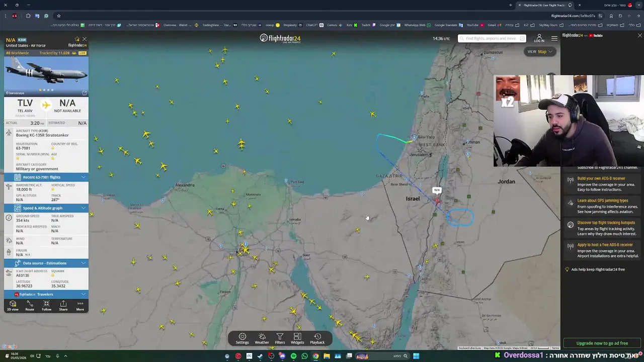This screenshot has height=362, width=644.
Task: Click the Windows Start button in taskbar
Action: click(416, 356)
